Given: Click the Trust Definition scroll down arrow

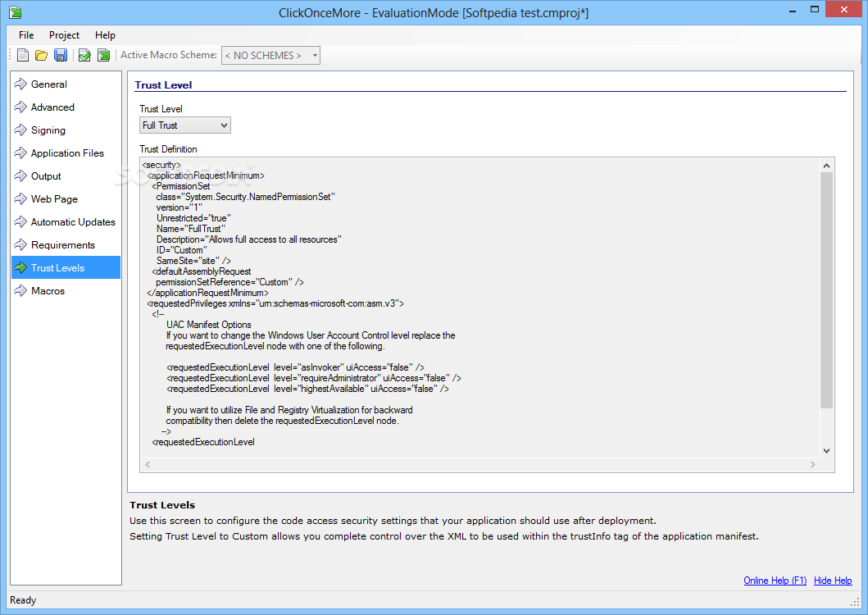Looking at the screenshot, I should [826, 451].
